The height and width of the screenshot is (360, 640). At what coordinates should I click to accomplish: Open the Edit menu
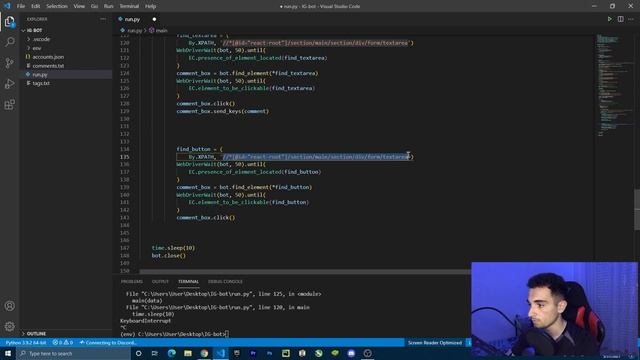pyautogui.click(x=36, y=6)
